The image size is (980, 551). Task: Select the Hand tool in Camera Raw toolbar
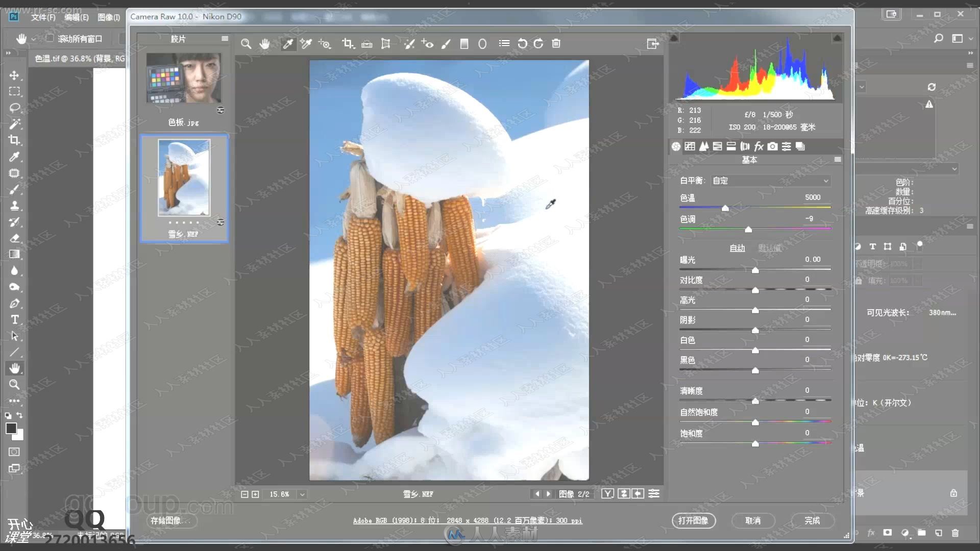(264, 44)
